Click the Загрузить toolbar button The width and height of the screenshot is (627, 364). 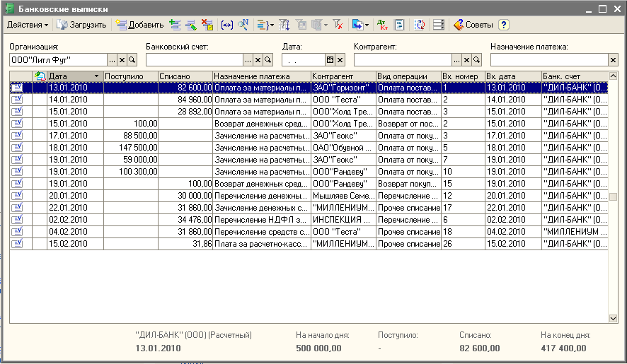click(x=81, y=25)
